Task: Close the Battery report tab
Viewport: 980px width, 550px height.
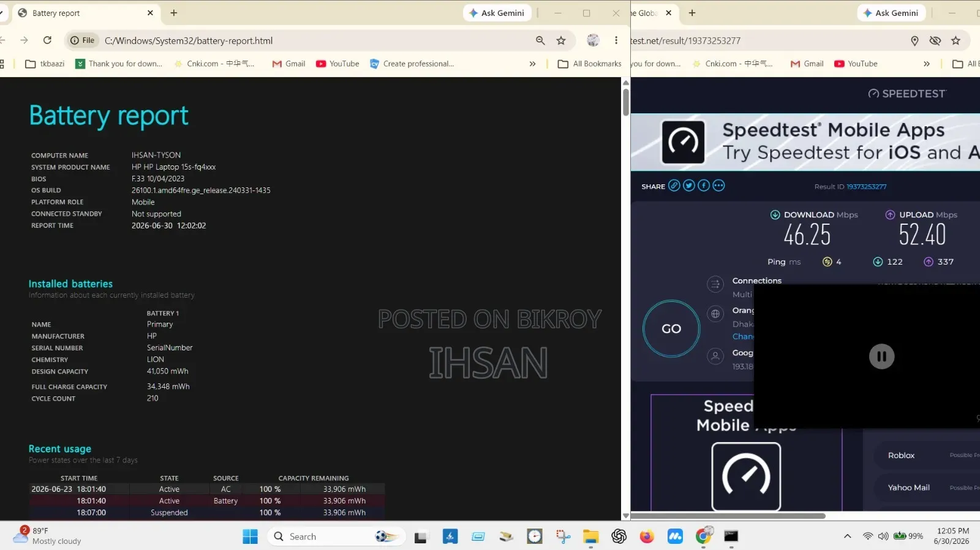Action: pos(151,13)
